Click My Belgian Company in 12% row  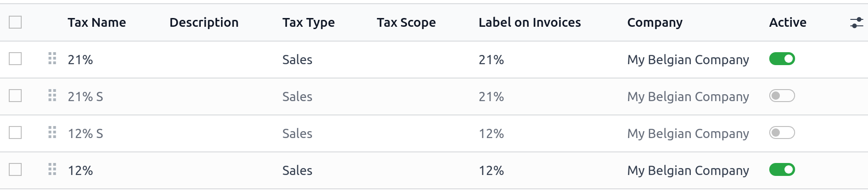pos(688,170)
